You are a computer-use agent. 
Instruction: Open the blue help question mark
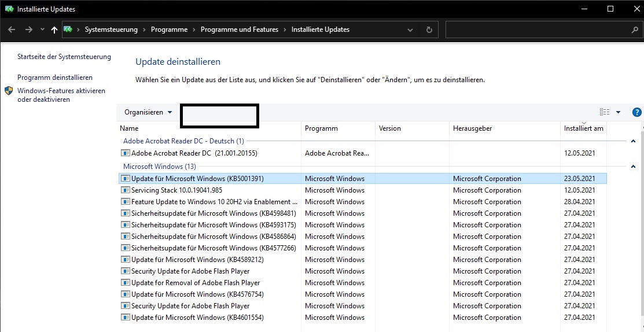[x=637, y=112]
